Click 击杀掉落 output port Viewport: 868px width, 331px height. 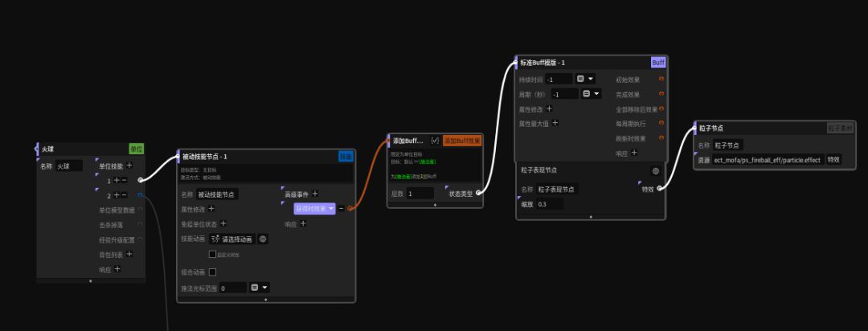(x=141, y=225)
